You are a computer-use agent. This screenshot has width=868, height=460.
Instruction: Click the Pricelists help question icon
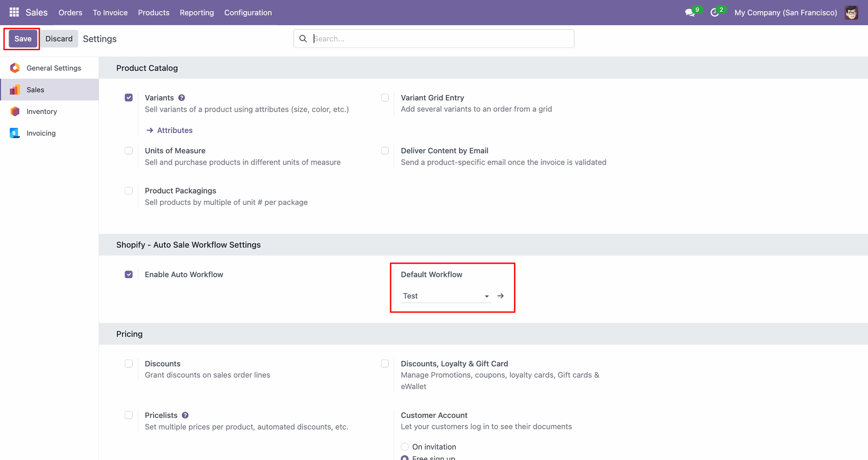click(x=185, y=415)
